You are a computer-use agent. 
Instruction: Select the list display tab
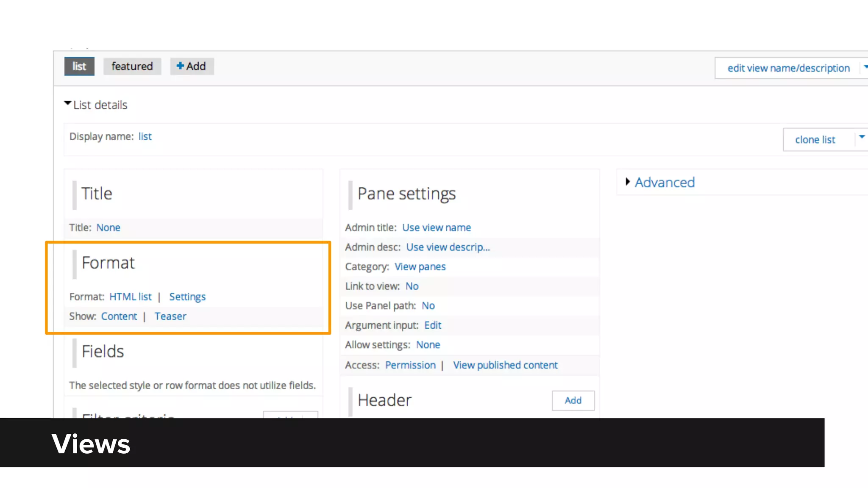[x=79, y=67]
